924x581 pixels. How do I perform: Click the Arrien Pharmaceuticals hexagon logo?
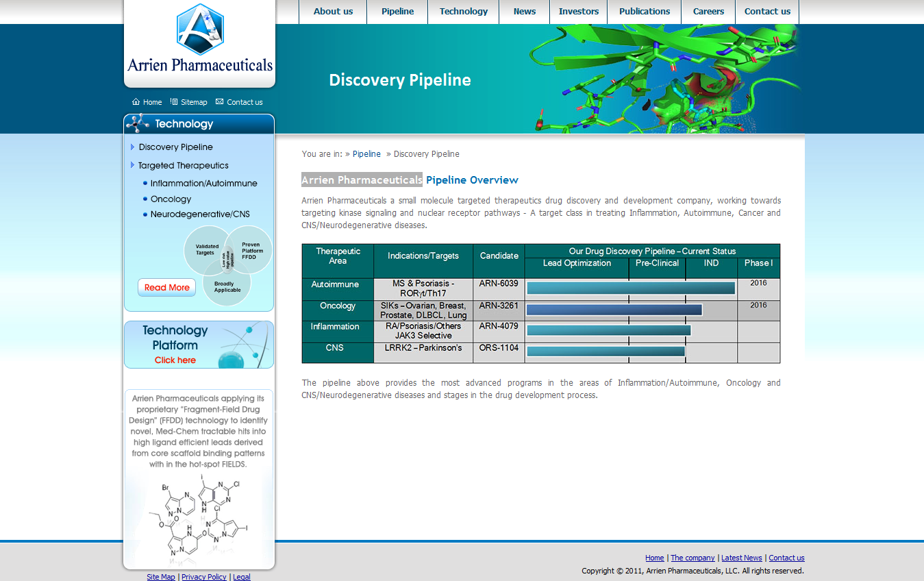coord(200,29)
